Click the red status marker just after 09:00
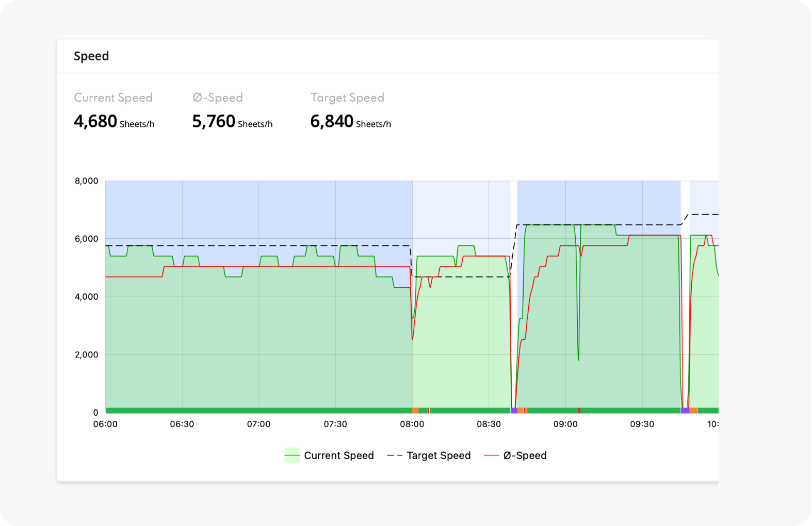 click(x=579, y=410)
